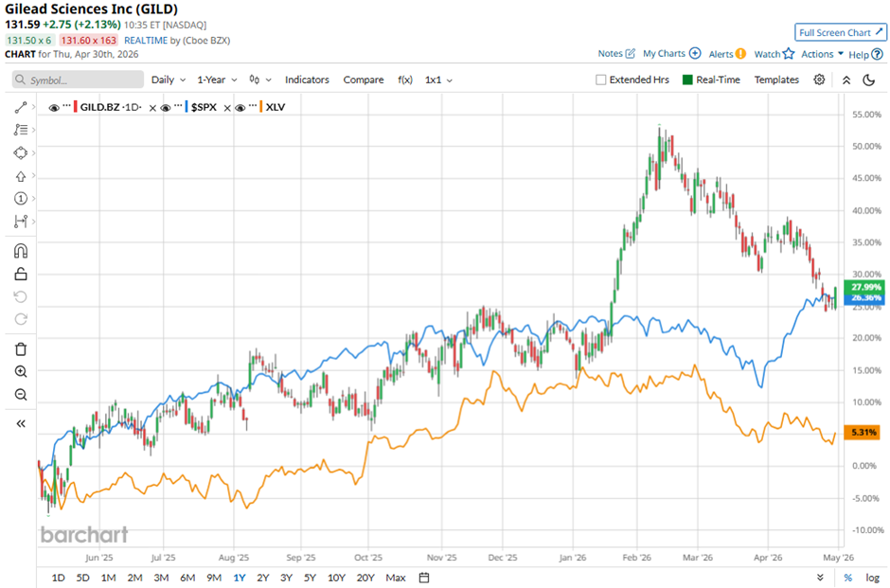Click the Full Screen Chart button
890x588 pixels.
841,32
